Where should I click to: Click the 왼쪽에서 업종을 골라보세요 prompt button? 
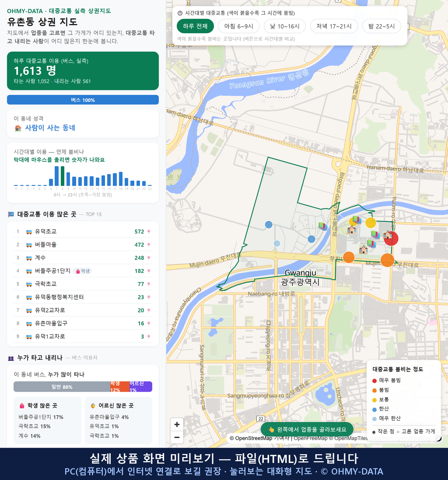click(307, 429)
